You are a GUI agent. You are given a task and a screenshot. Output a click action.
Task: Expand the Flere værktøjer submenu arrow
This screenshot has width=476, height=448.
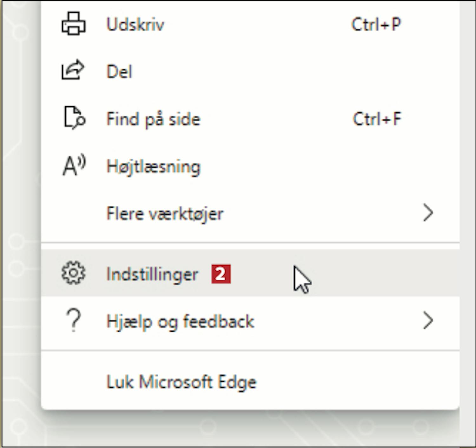tap(428, 213)
